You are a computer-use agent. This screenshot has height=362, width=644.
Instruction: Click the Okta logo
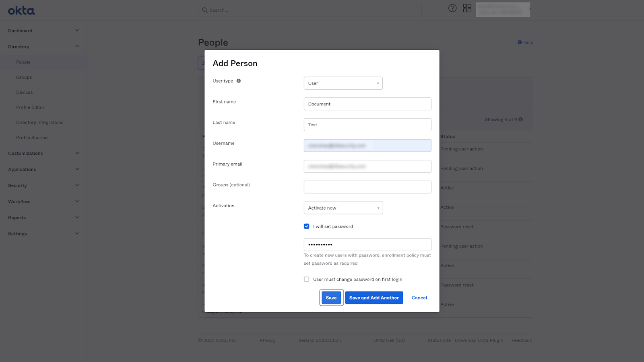(x=21, y=10)
